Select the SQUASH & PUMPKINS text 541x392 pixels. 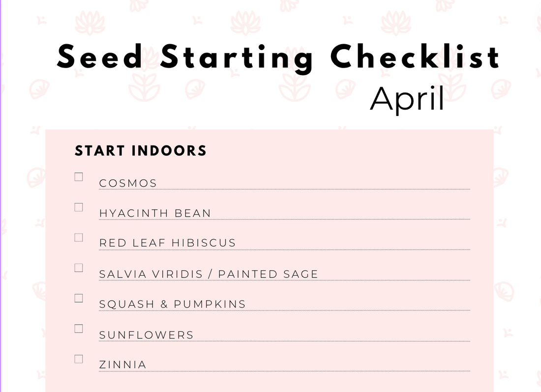click(x=172, y=305)
